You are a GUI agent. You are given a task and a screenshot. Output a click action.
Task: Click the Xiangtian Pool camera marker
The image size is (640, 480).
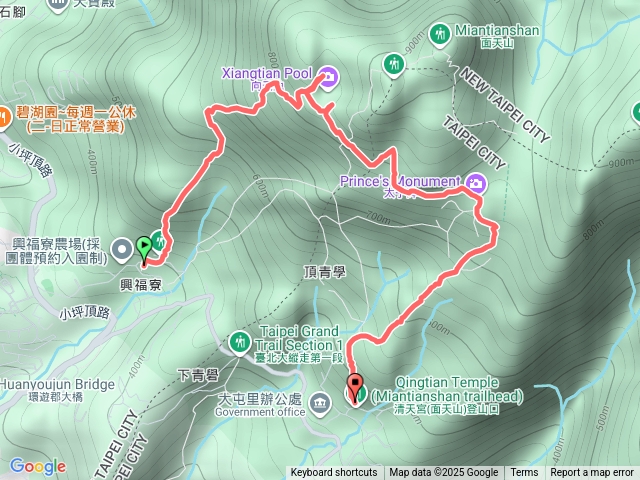(329, 77)
